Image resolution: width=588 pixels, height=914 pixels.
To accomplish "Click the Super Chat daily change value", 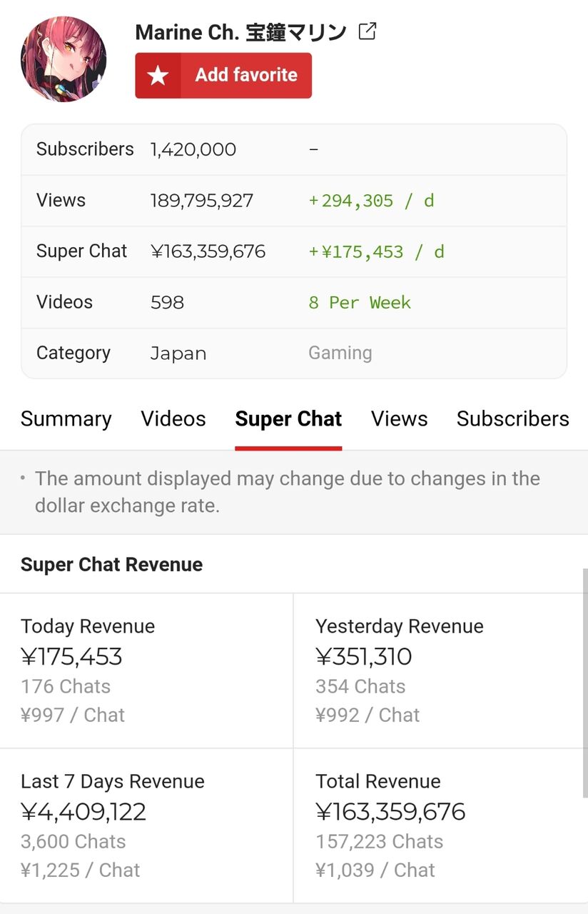I will tap(376, 251).
